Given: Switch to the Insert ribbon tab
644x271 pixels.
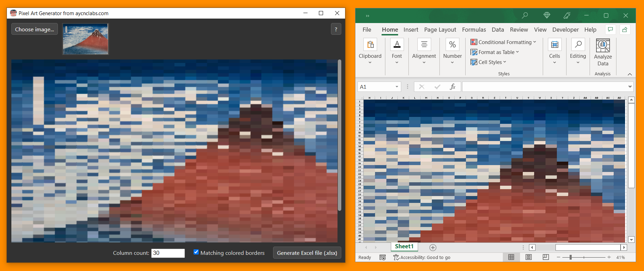Looking at the screenshot, I should tap(411, 30).
